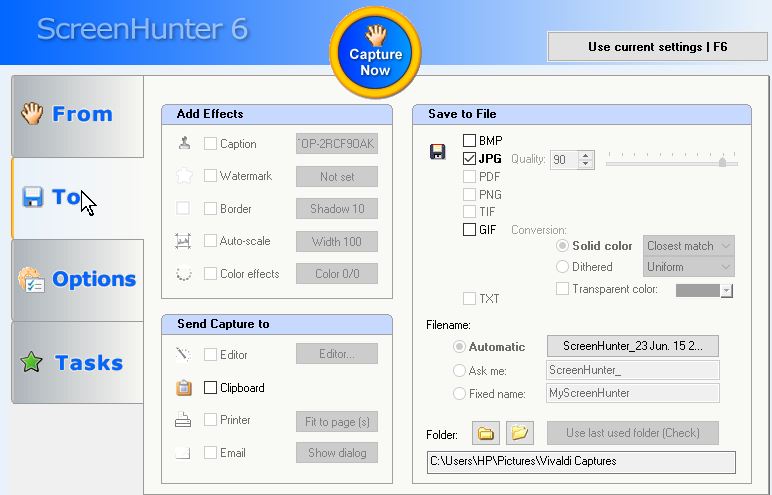Click the closed folder browse icon
Image resolution: width=772 pixels, height=495 pixels.
pos(486,433)
